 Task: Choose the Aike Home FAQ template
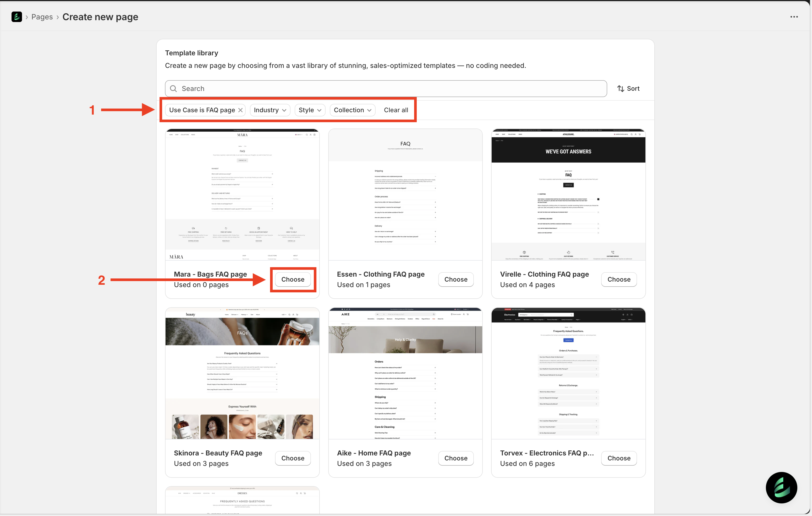click(x=456, y=458)
